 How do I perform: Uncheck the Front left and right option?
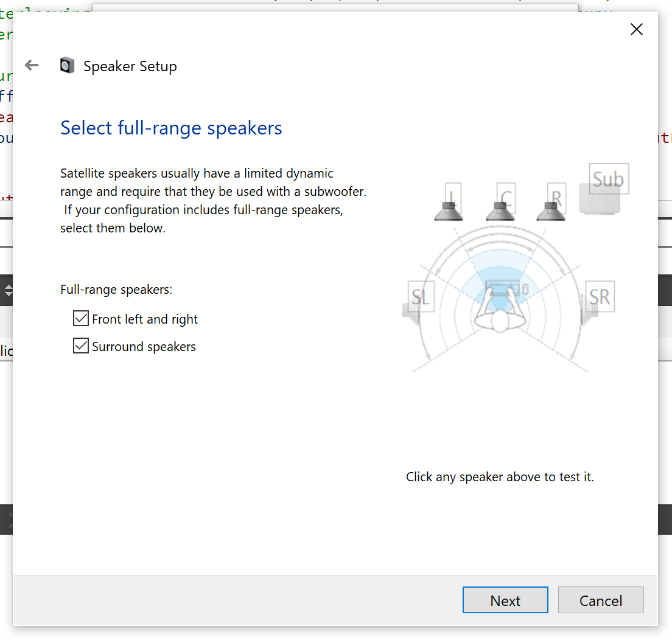[x=80, y=318]
